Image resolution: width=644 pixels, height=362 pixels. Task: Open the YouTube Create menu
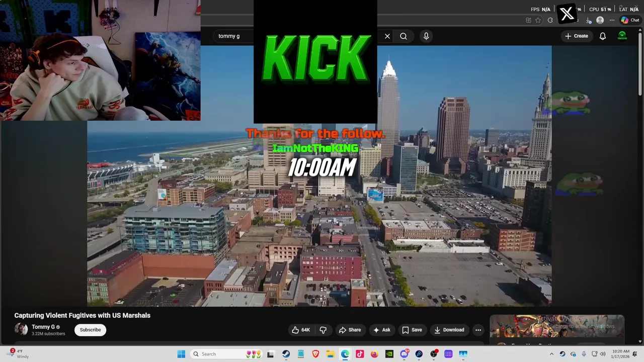coord(576,36)
